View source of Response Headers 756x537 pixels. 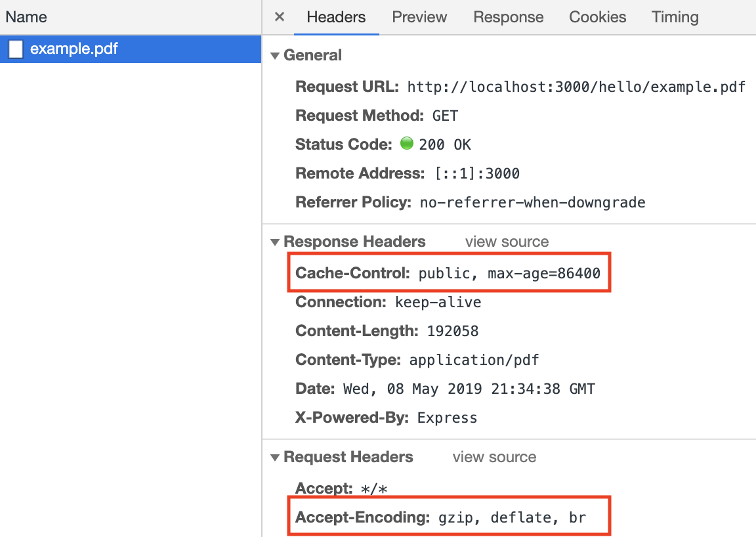[x=507, y=242]
